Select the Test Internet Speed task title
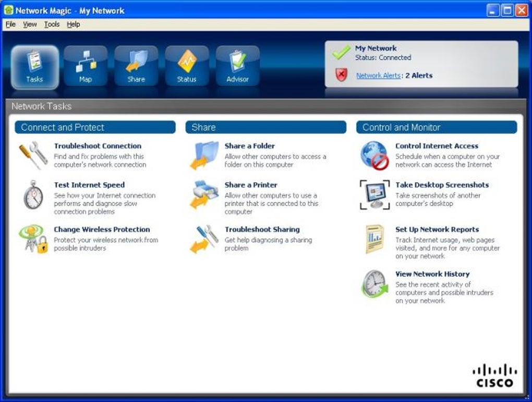This screenshot has height=402, width=532. (x=89, y=185)
